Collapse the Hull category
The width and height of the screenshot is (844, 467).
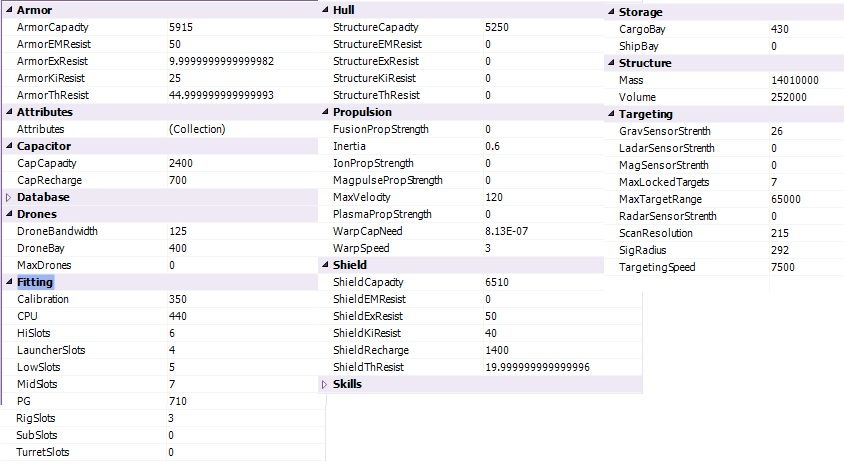324,10
